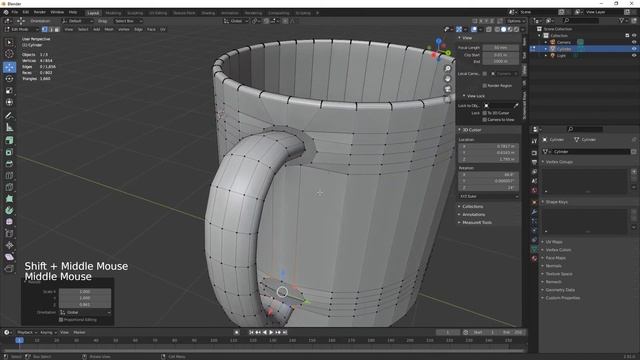Select the Move tool in the toolbar
This screenshot has width=640, height=360.
pyautogui.click(x=9, y=67)
